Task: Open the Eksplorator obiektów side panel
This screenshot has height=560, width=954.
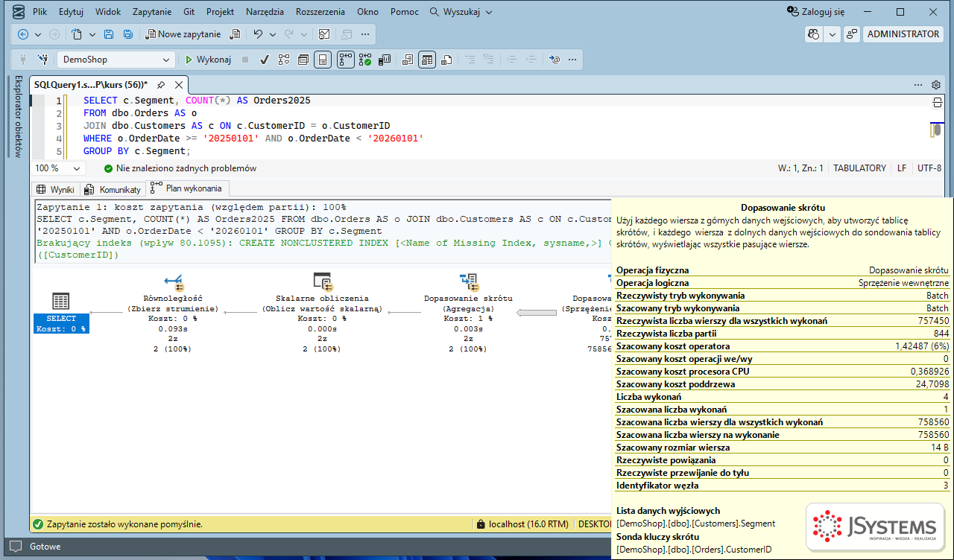Action: click(19, 115)
